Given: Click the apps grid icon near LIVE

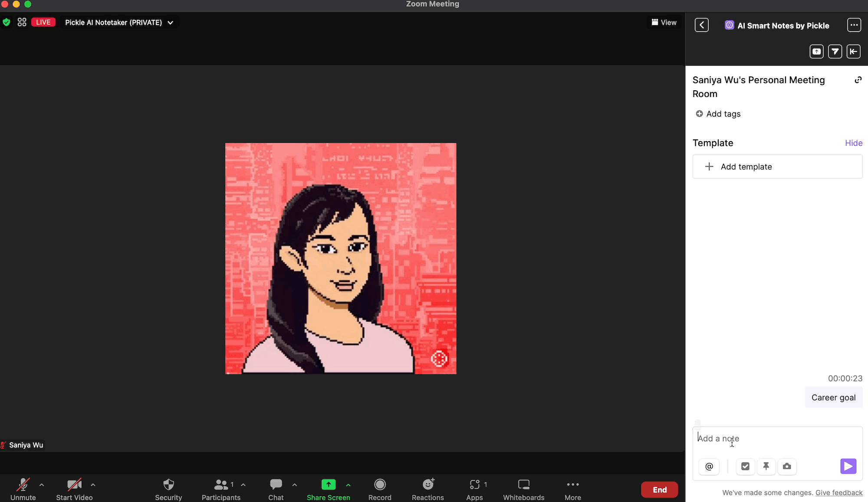Looking at the screenshot, I should click(22, 22).
